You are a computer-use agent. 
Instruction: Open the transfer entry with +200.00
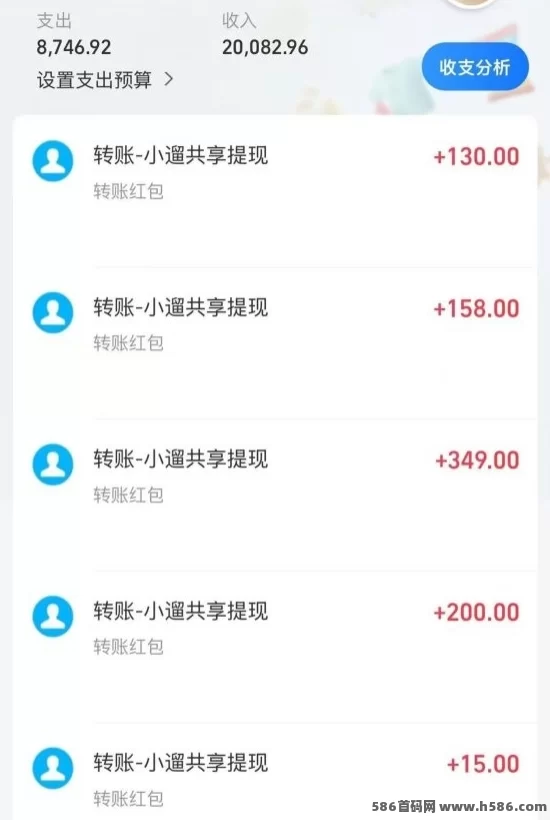click(275, 646)
